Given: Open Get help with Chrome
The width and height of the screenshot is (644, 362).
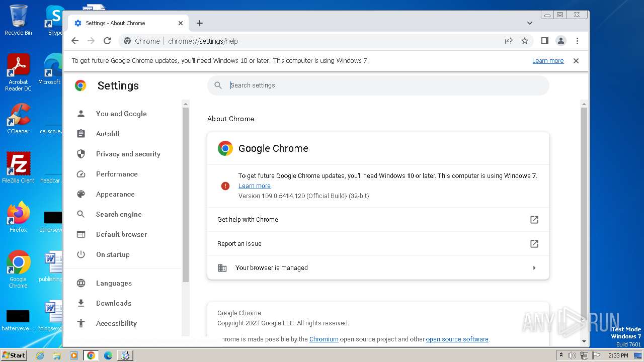Looking at the screenshot, I should (378, 220).
